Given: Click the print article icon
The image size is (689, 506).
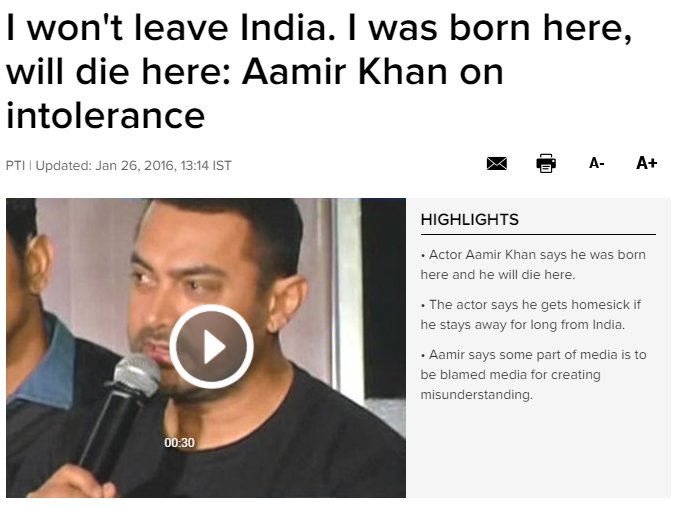Looking at the screenshot, I should [546, 163].
